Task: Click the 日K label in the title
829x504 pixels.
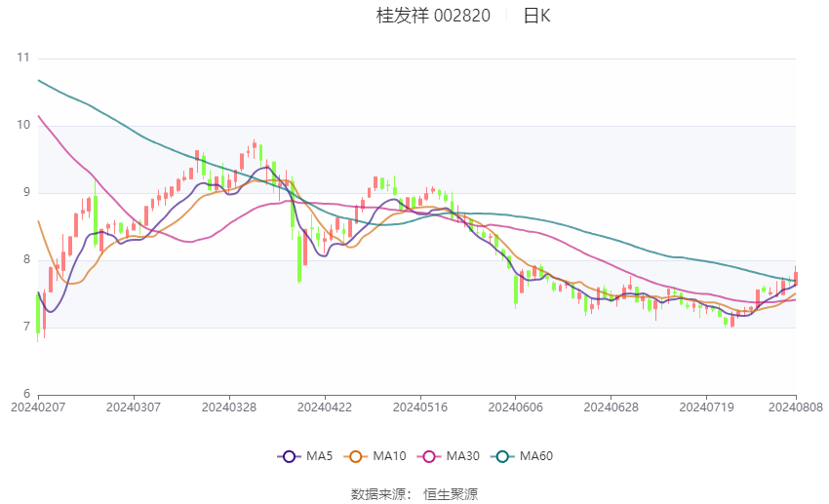Action: click(536, 16)
